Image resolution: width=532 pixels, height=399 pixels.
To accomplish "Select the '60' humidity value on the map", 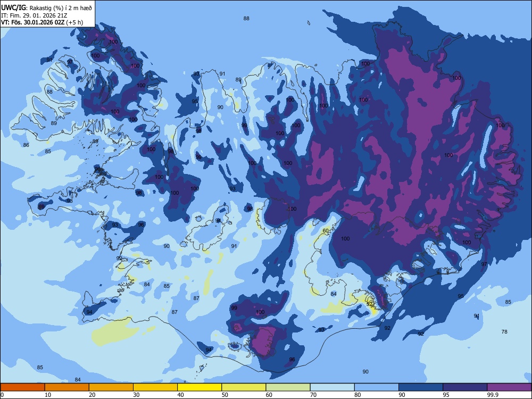I will click(x=326, y=231).
